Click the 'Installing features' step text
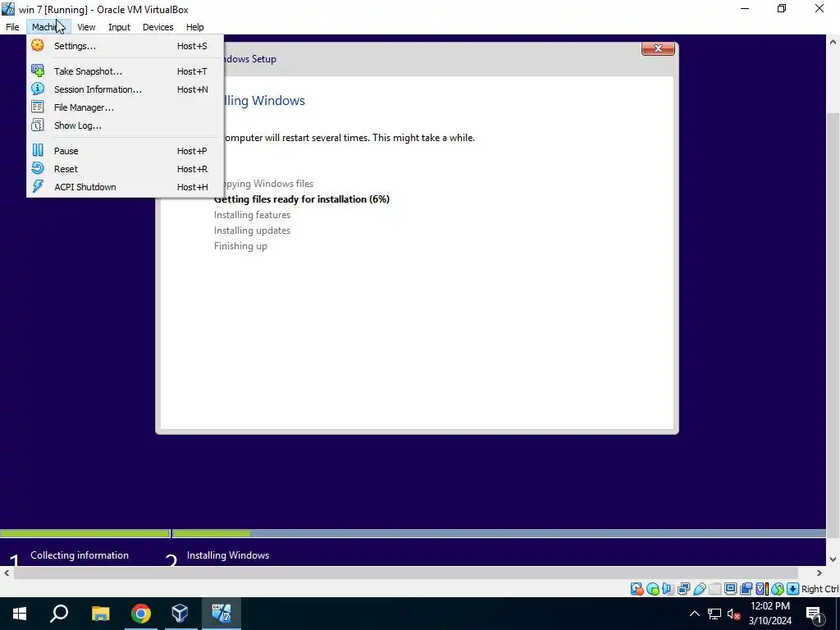This screenshot has width=840, height=630. tap(252, 215)
